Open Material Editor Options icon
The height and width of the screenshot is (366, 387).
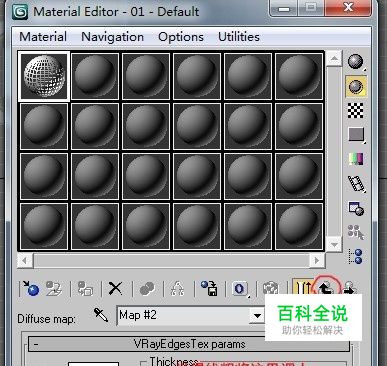(356, 208)
